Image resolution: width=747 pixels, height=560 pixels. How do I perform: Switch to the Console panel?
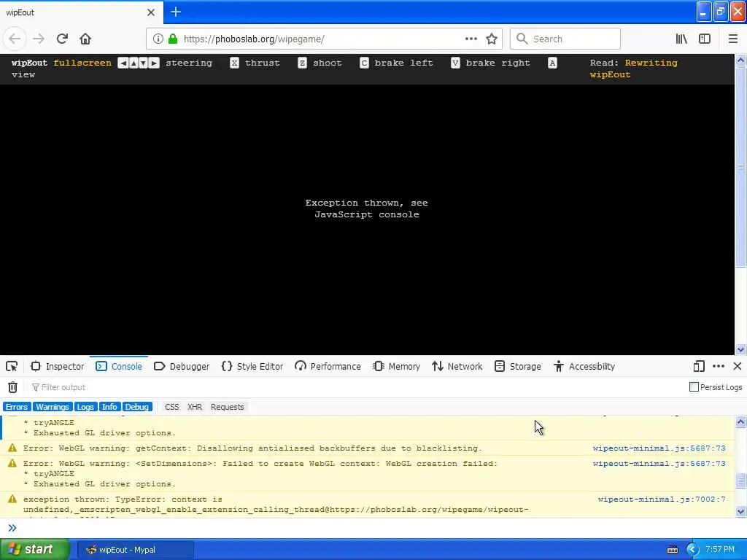119,366
